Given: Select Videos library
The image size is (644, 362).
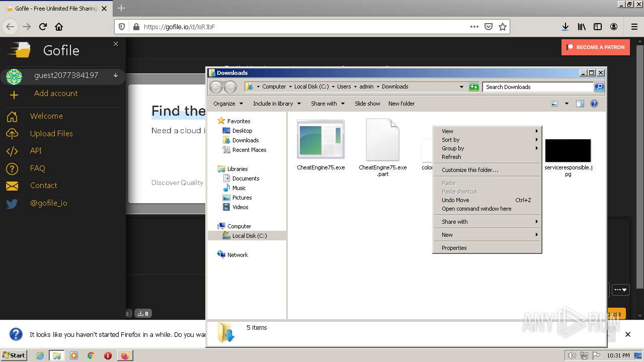Looking at the screenshot, I should [240, 207].
